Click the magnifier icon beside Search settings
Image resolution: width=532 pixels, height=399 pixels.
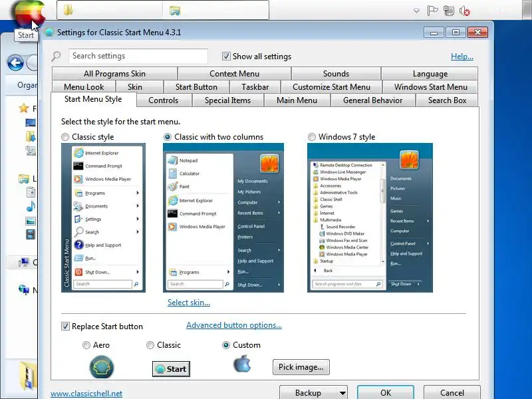57,56
